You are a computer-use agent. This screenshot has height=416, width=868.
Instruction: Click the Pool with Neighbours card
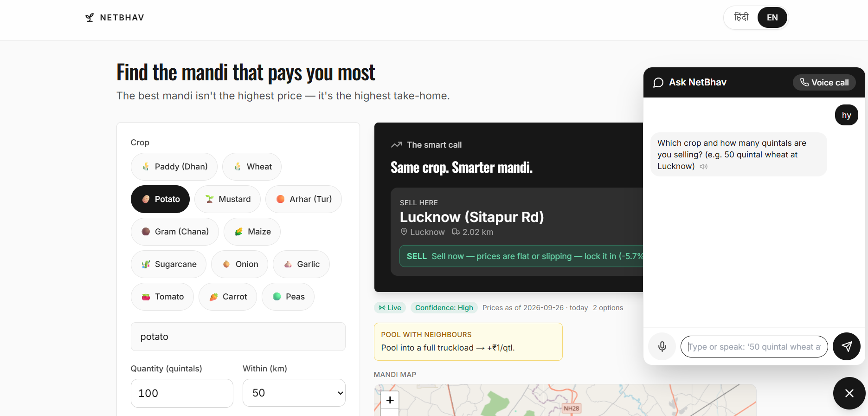coord(468,342)
